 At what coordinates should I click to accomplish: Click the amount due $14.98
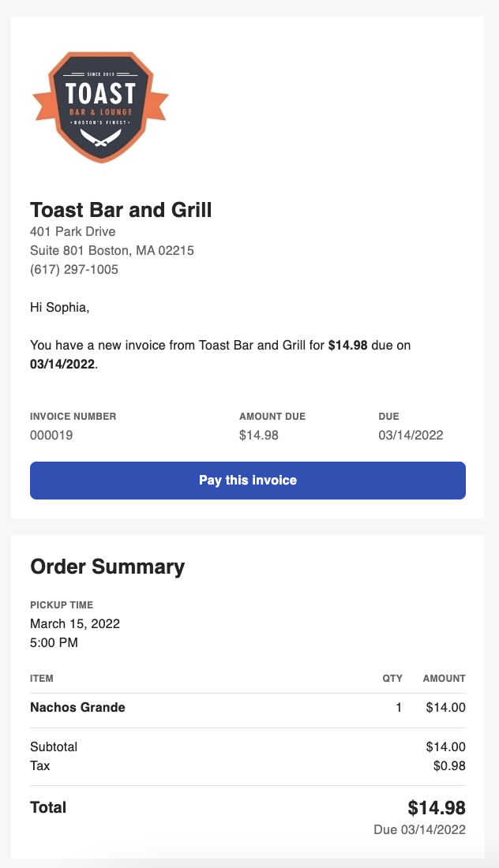click(x=259, y=435)
